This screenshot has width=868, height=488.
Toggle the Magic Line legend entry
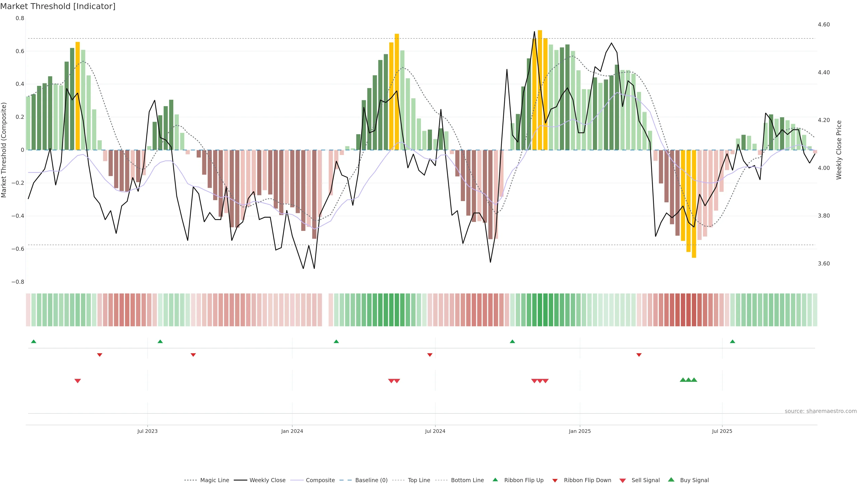pos(214,480)
